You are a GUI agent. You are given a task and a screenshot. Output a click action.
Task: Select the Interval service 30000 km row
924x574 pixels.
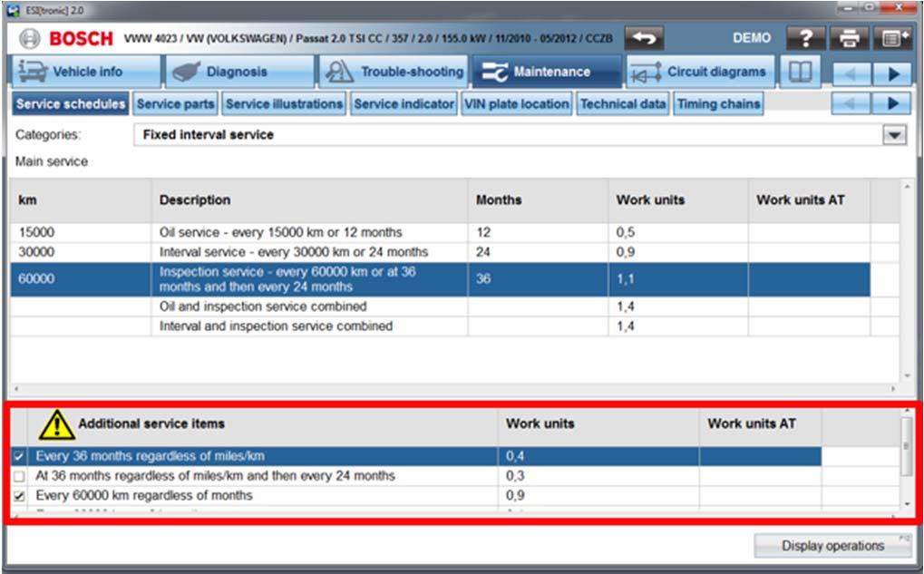(x=440, y=252)
